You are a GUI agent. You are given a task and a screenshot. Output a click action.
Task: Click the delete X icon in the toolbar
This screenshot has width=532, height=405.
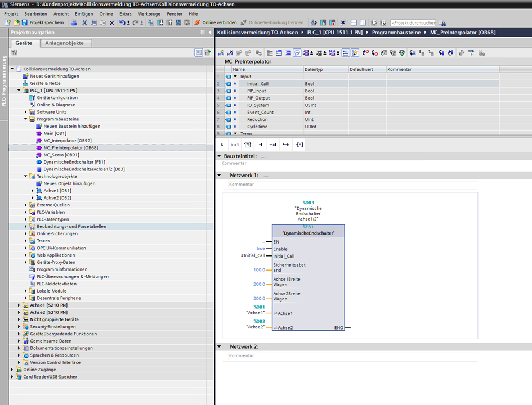(111, 22)
